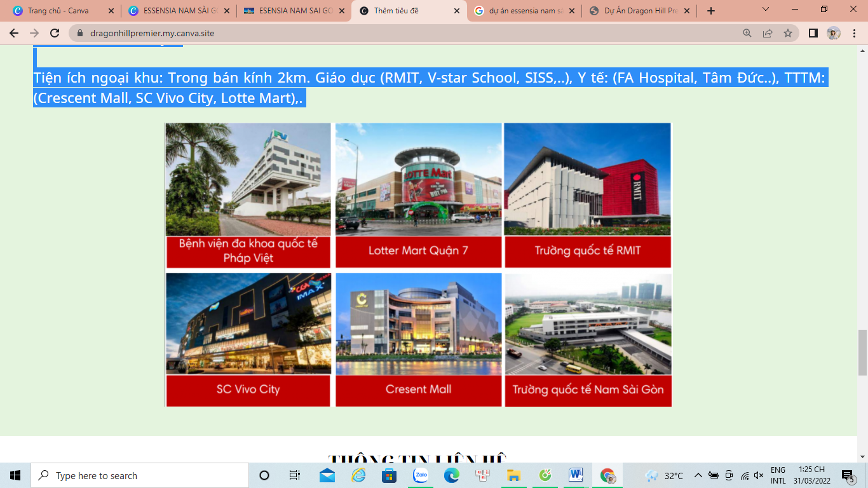Bookmark this page with the star icon
This screenshot has width=868, height=488.
788,33
